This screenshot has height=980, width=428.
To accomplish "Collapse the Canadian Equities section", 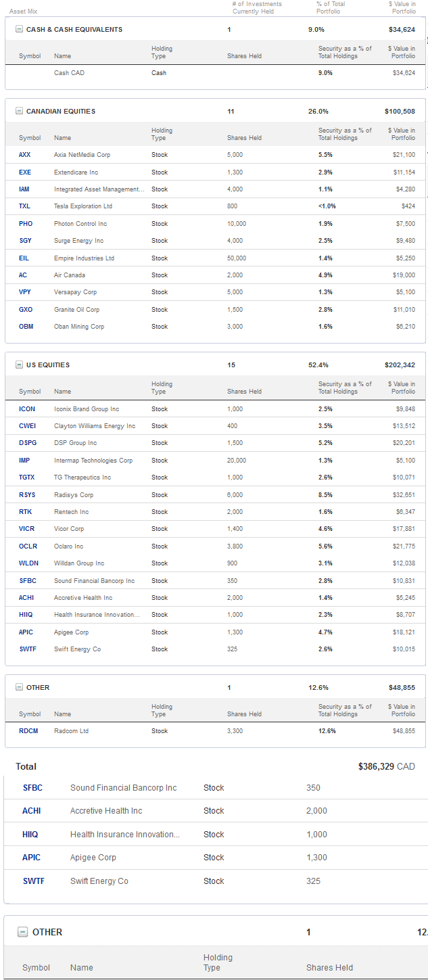I will 19,112.
